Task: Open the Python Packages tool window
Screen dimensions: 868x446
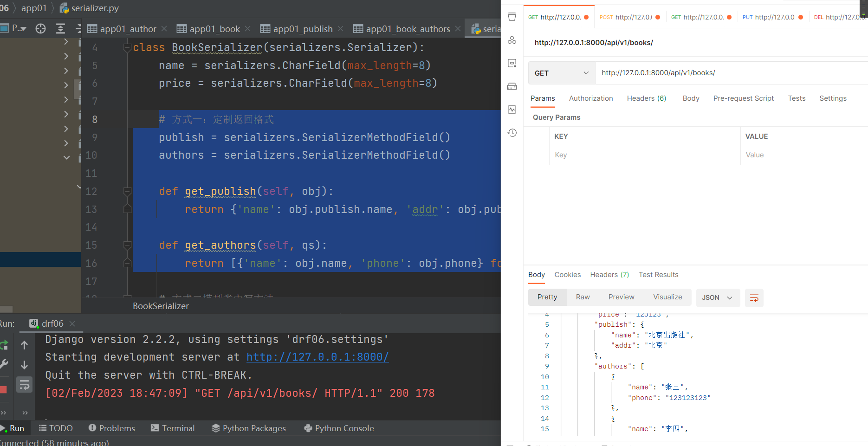Action: pyautogui.click(x=249, y=428)
